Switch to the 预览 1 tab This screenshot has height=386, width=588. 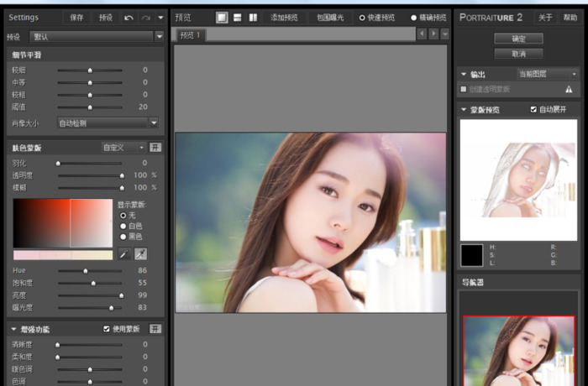(192, 34)
